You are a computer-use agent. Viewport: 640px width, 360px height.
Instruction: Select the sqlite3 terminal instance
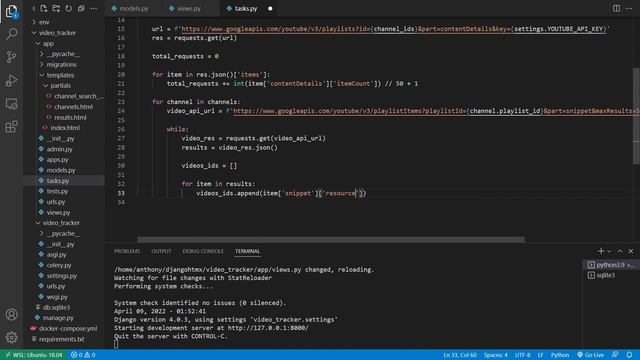point(610,275)
